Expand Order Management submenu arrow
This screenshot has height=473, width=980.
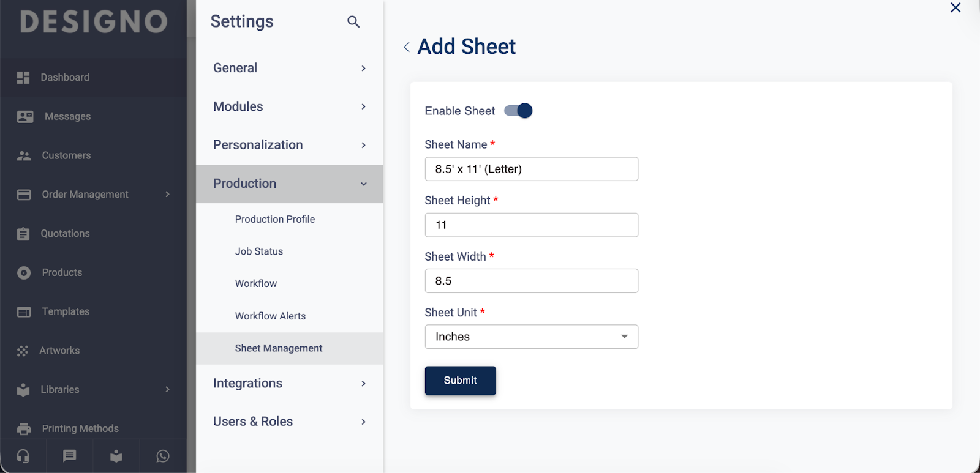point(167,195)
